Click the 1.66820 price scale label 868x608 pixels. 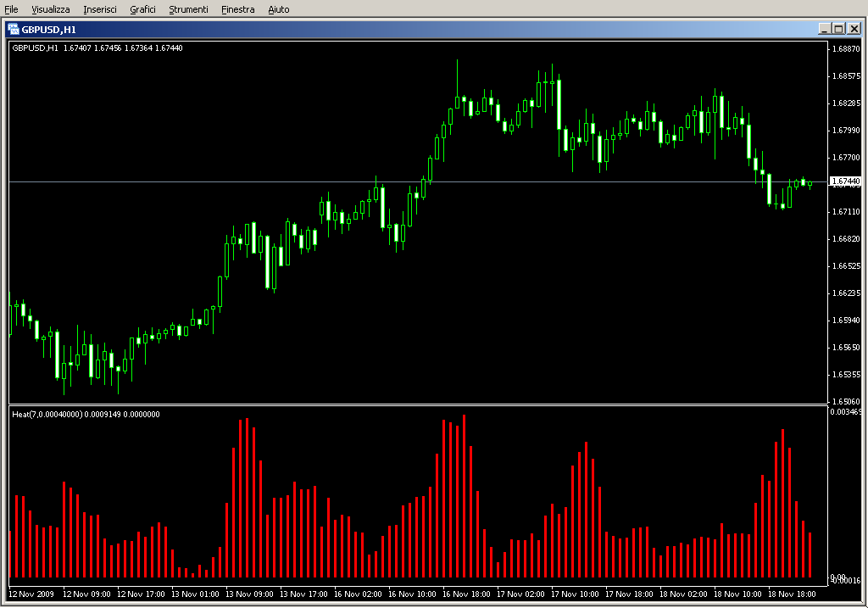pos(846,238)
